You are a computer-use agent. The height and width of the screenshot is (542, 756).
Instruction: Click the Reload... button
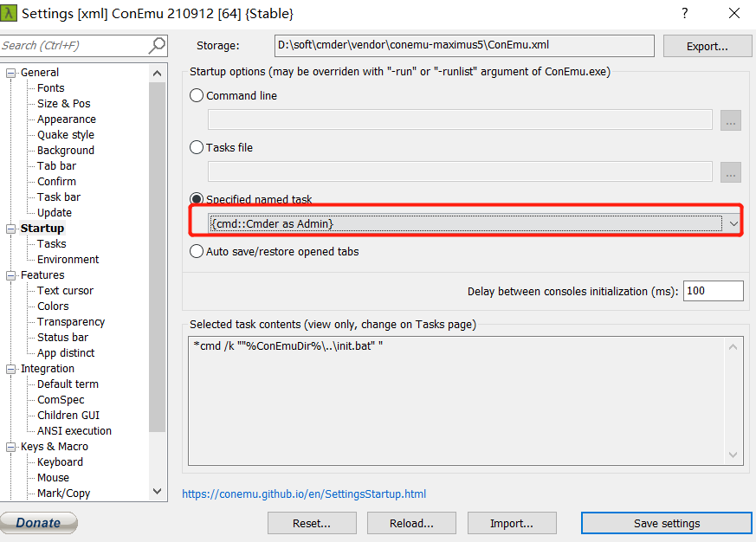point(411,523)
